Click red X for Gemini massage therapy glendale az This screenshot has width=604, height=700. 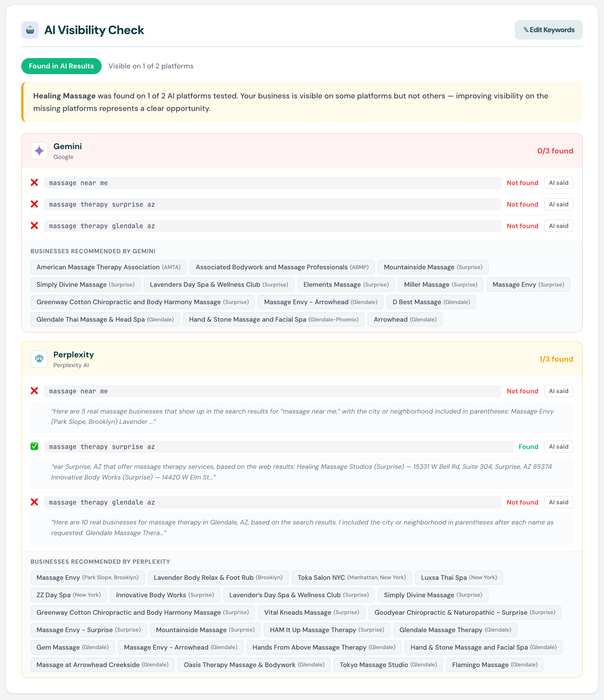[x=34, y=226]
